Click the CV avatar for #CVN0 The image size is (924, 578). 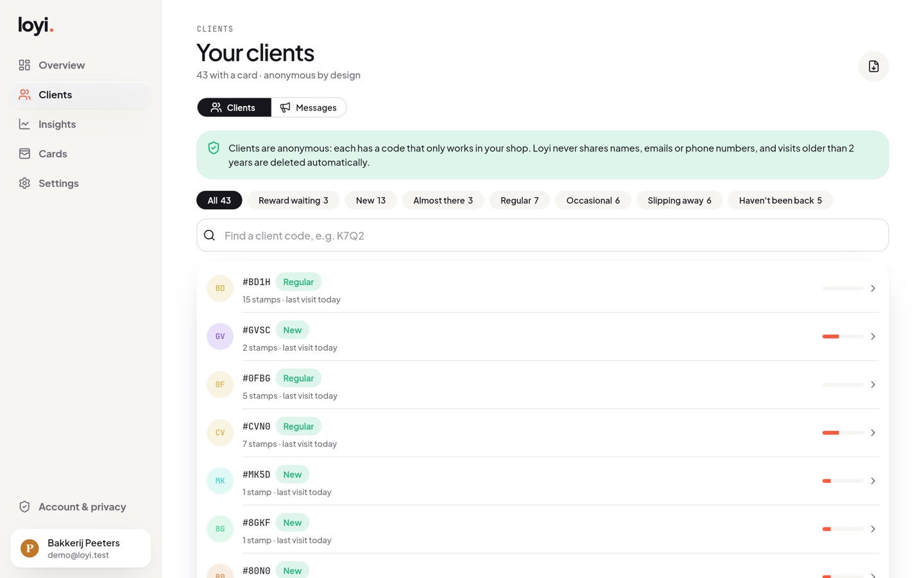[220, 433]
